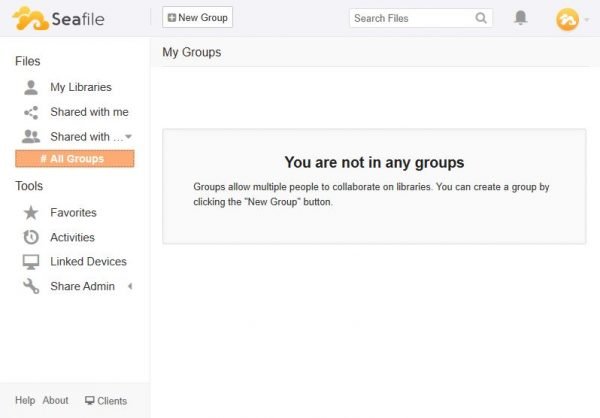Click the Share Admin wrench icon

click(31, 286)
